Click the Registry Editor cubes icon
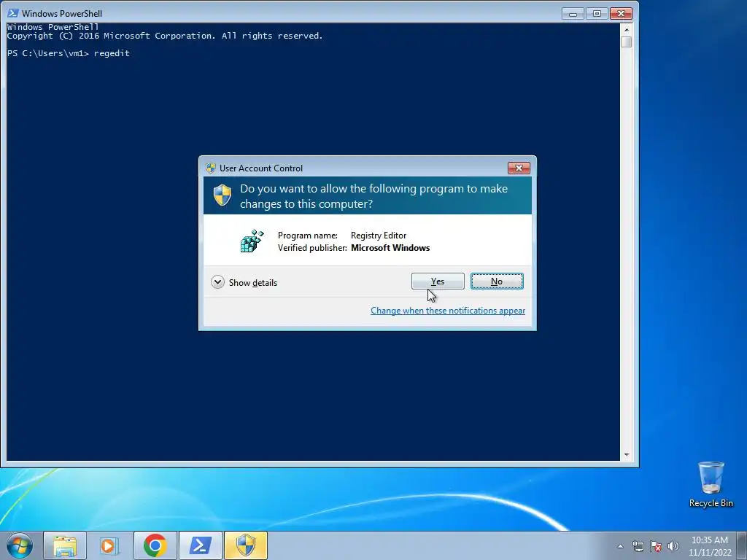Screen dimensions: 747x560 click(252, 241)
